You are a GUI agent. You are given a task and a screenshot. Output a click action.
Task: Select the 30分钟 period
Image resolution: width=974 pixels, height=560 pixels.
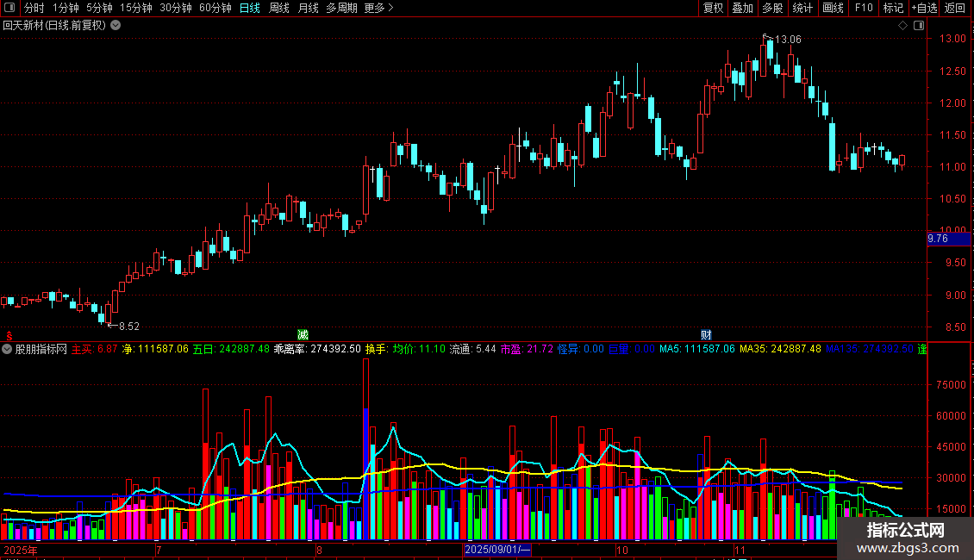[x=176, y=8]
